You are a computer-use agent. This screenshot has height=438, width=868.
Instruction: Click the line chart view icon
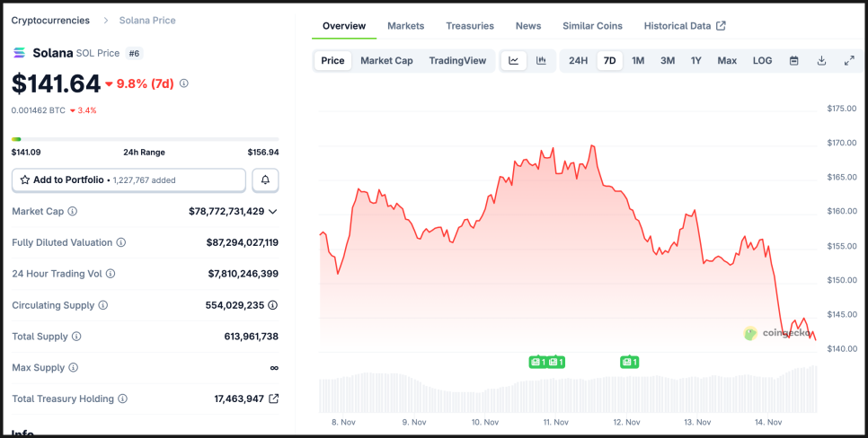coord(514,61)
